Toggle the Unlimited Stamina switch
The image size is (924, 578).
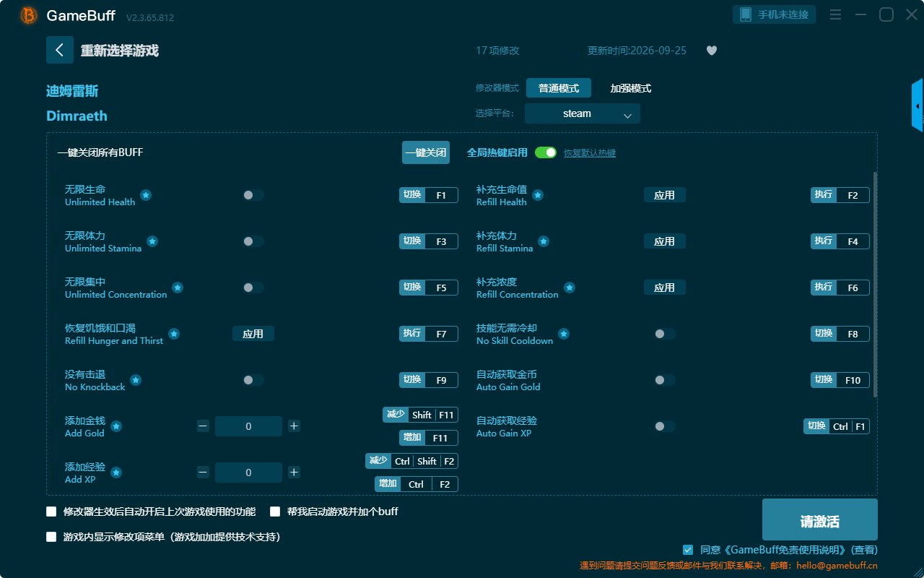click(253, 241)
